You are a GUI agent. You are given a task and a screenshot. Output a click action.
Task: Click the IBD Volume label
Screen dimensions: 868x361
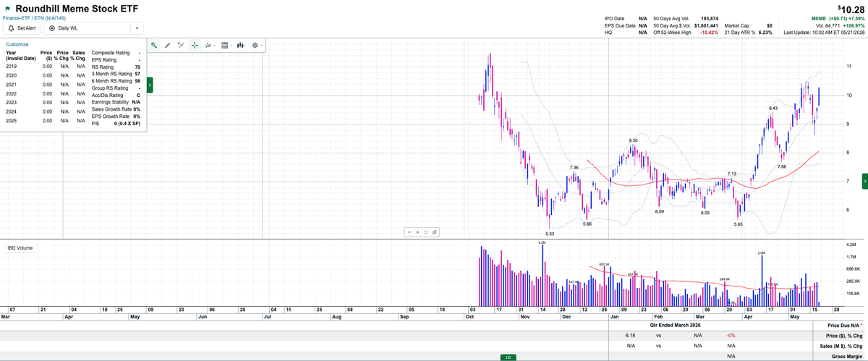pyautogui.click(x=20, y=247)
